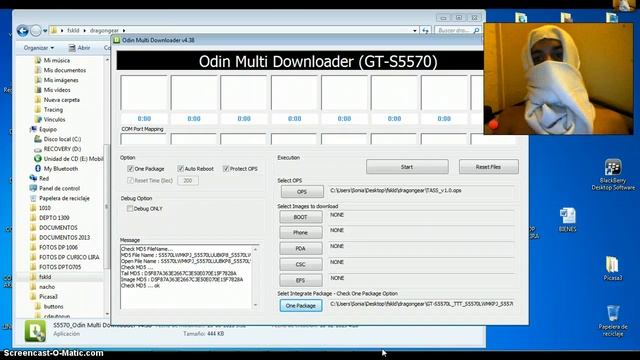The height and width of the screenshot is (360, 640).
Task: Choose the Phone image button
Action: click(301, 233)
